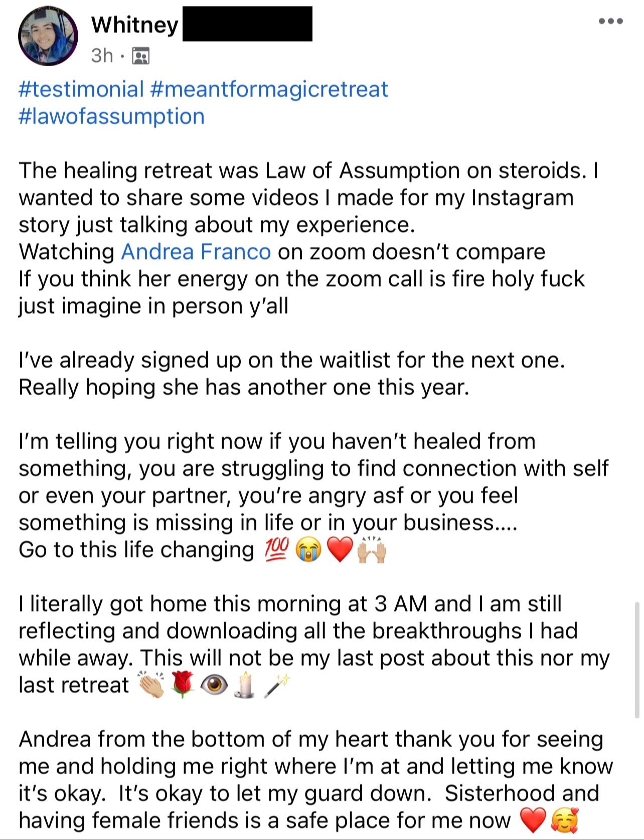644x840 pixels.
Task: Click the eye emoji
Action: [x=214, y=685]
